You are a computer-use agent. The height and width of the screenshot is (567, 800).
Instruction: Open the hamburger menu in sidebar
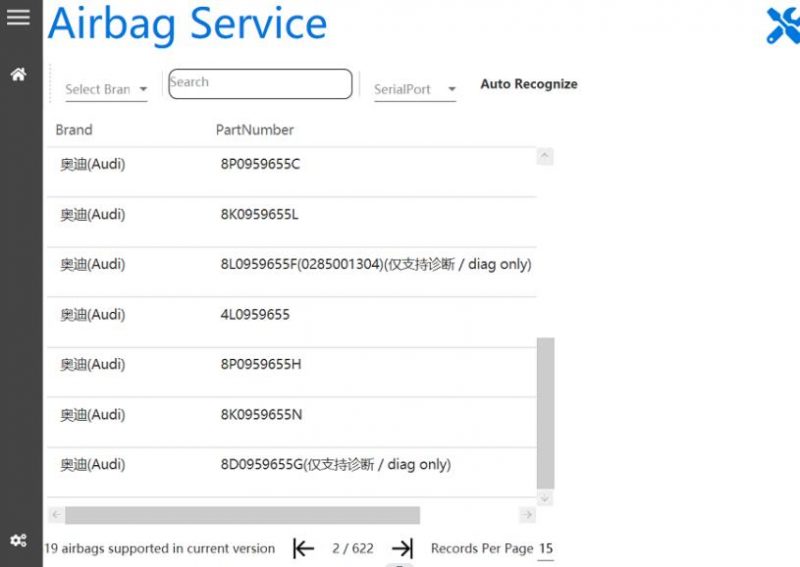[x=18, y=17]
